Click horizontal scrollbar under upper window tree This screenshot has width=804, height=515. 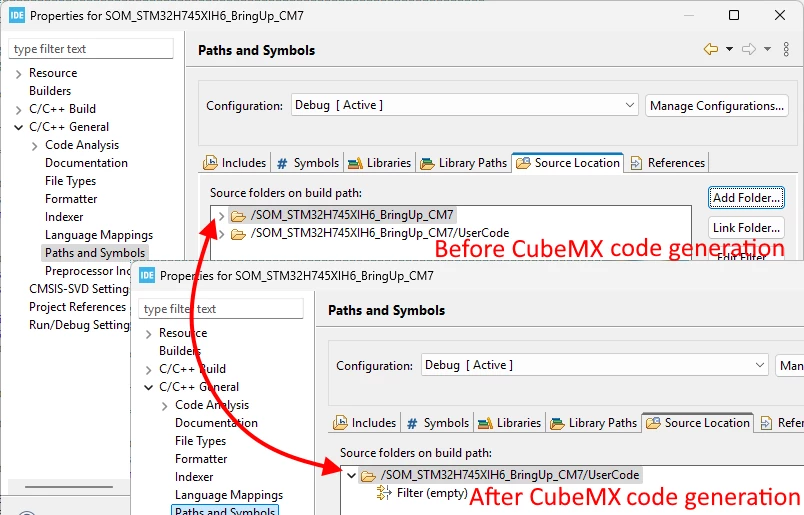tap(69, 486)
